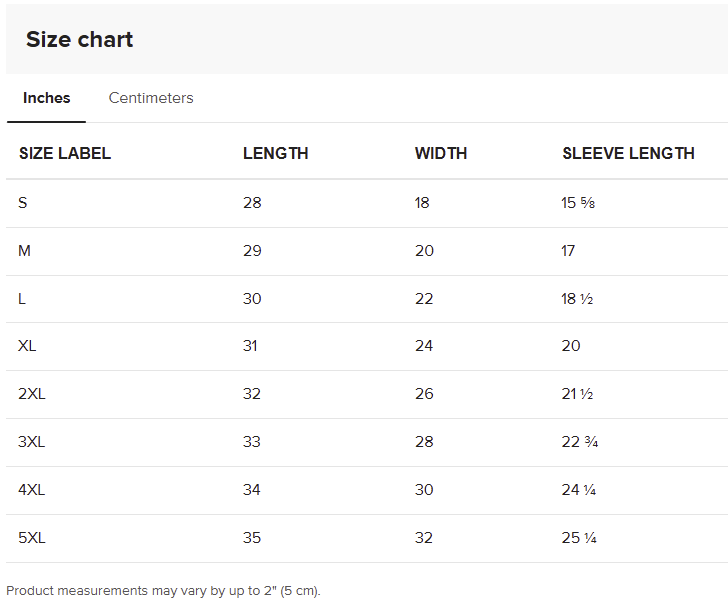Click the SLEEVE LENGTH column header
728x605 pixels.
(628, 154)
